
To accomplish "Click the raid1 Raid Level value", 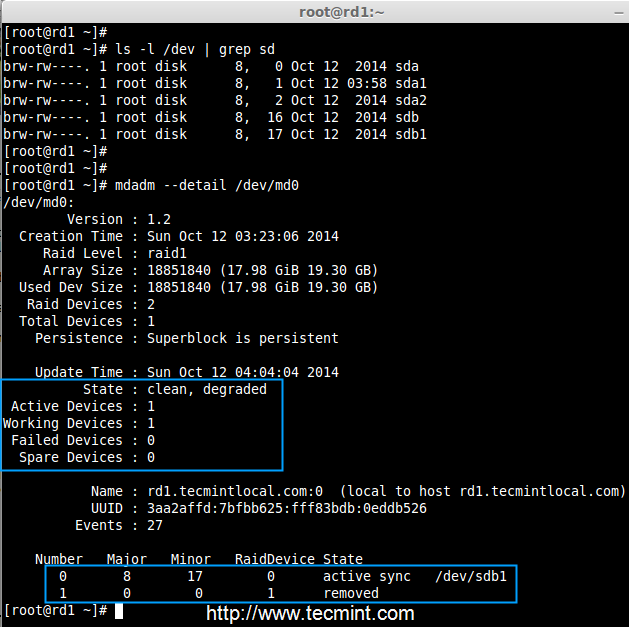I will click(x=167, y=253).
